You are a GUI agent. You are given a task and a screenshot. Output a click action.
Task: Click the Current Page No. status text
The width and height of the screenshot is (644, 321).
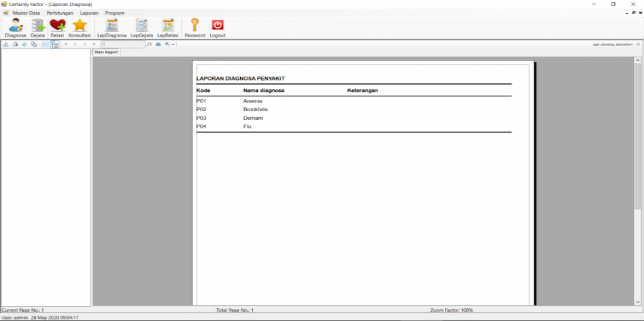click(x=23, y=310)
